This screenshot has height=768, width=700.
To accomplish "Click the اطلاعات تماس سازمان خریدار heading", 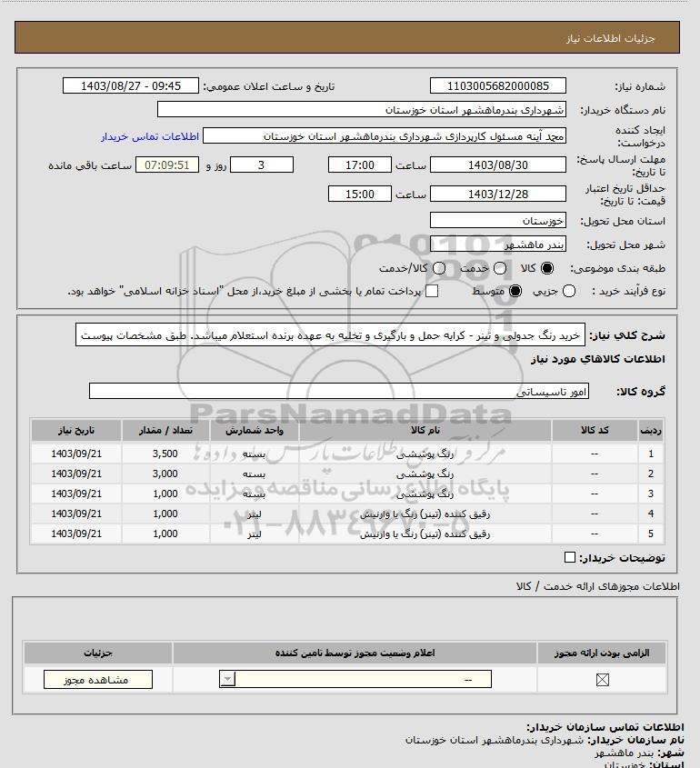I will click(605, 727).
